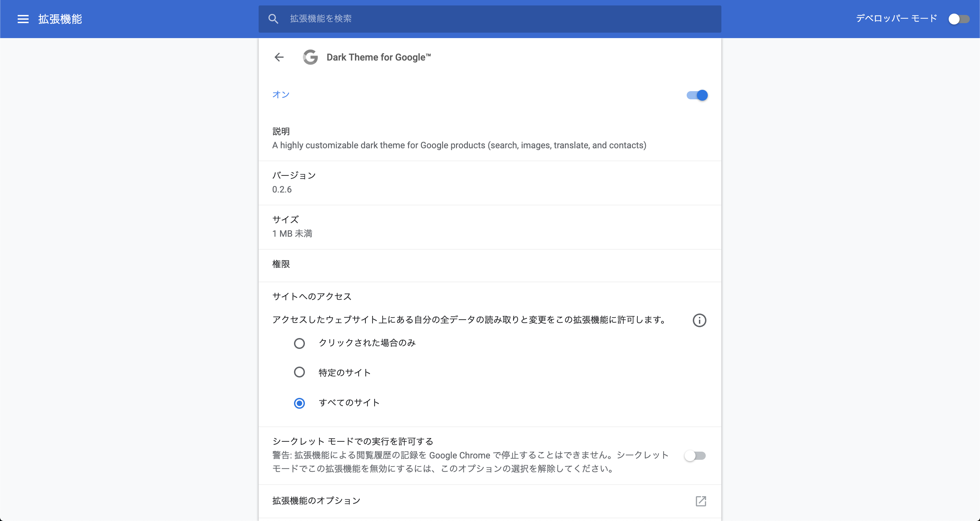
Task: Click the オン status label
Action: (x=281, y=94)
